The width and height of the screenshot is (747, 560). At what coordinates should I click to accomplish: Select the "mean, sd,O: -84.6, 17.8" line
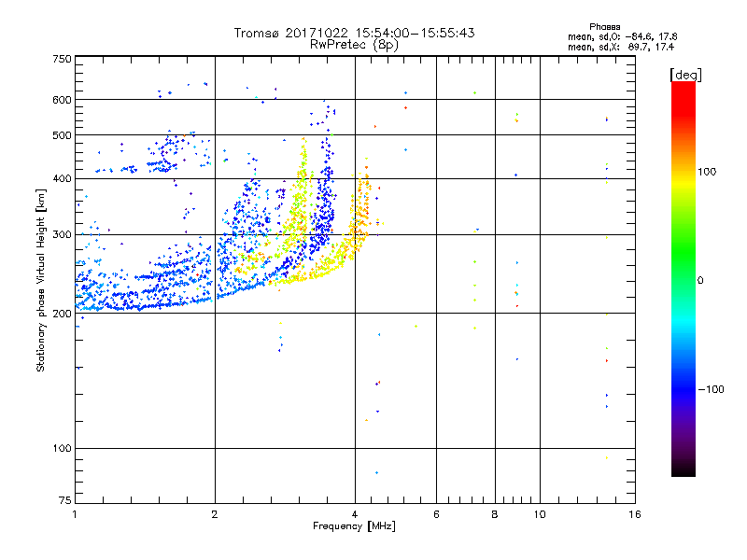pos(622,36)
